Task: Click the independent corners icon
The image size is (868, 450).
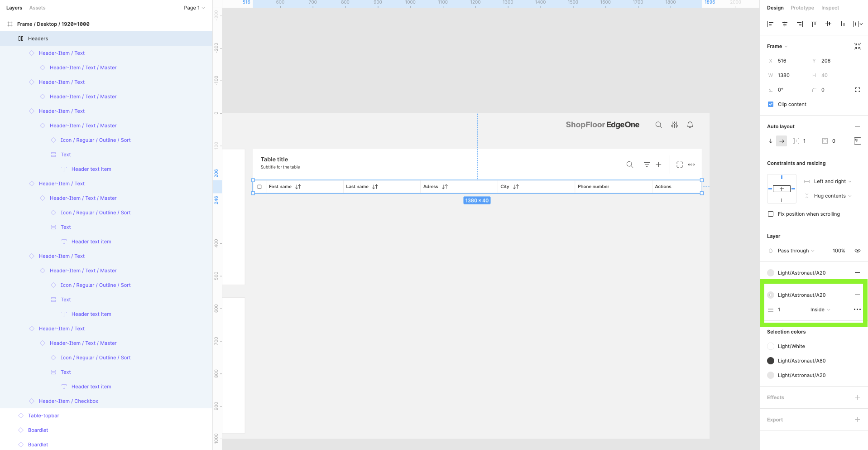Action: (857, 90)
